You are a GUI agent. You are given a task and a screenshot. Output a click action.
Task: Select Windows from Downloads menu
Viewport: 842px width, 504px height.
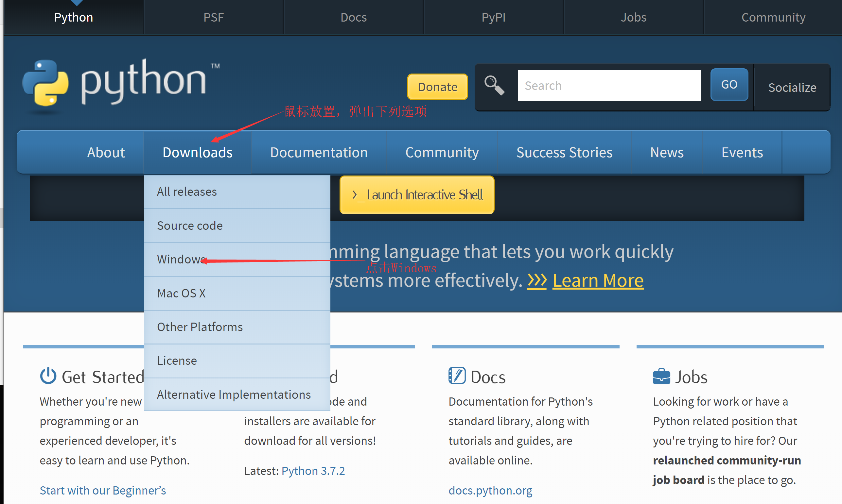[181, 260]
